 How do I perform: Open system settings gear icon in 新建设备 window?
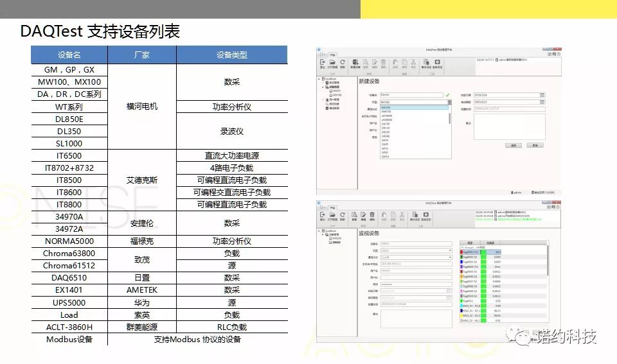(x=438, y=62)
